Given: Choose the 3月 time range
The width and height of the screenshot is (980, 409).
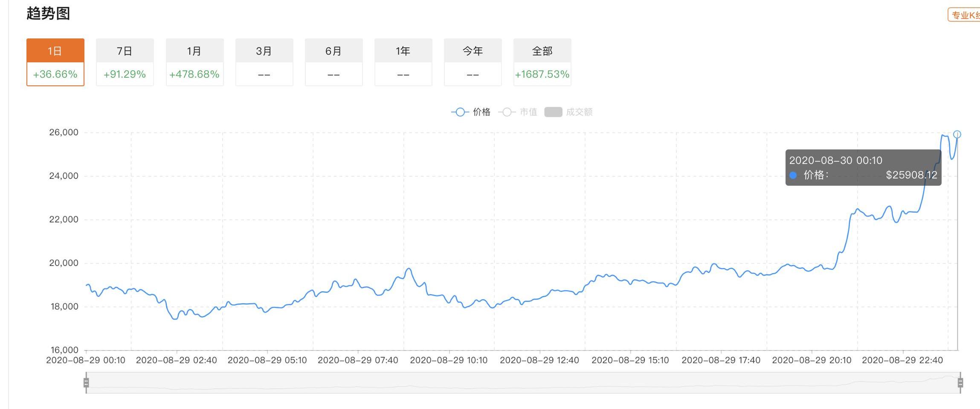Looking at the screenshot, I should point(264,51).
